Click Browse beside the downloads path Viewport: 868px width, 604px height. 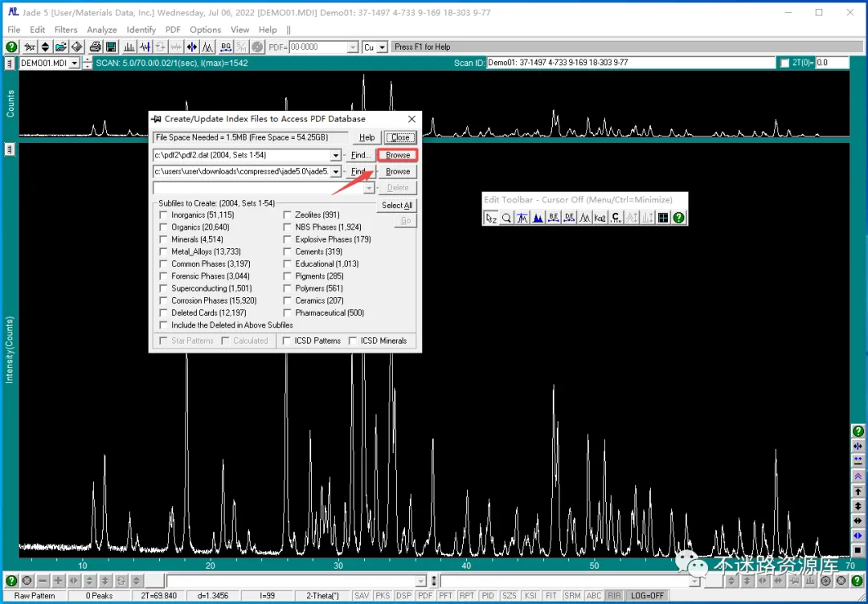click(398, 171)
